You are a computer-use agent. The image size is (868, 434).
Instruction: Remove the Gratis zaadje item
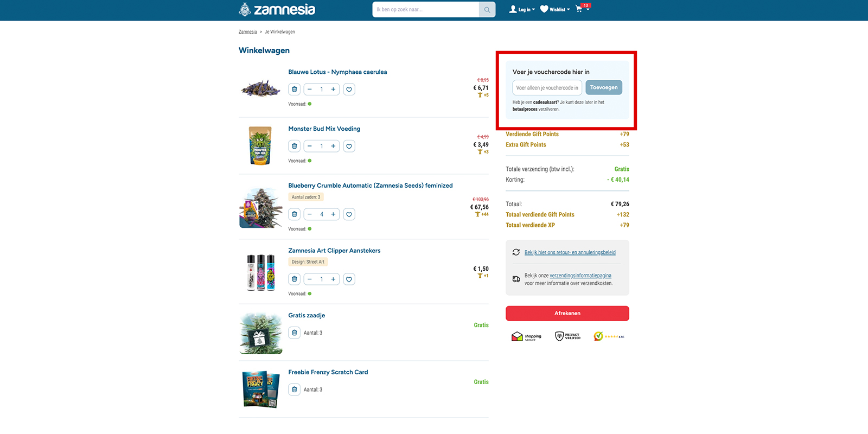[295, 333]
